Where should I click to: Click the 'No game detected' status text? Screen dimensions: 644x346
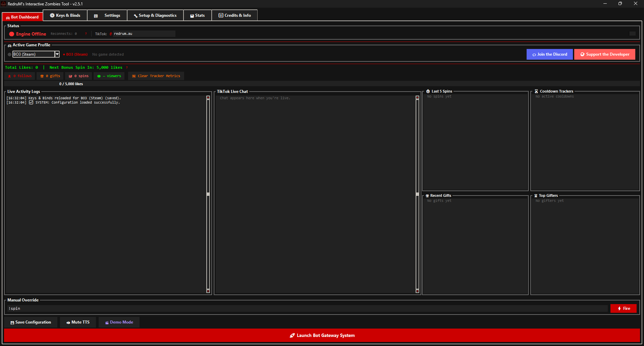click(108, 54)
